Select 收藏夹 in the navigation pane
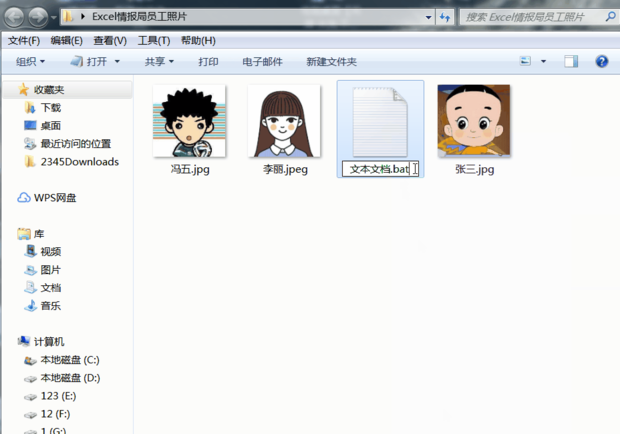 pyautogui.click(x=49, y=90)
